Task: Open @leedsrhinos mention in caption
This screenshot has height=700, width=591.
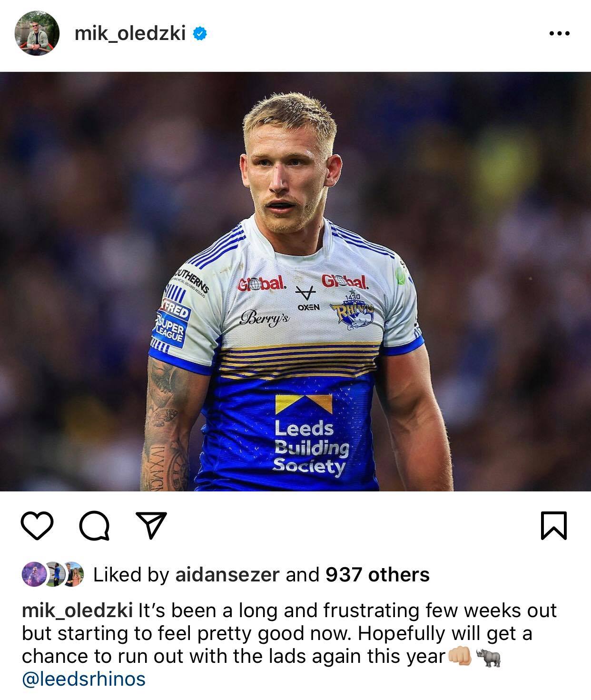Action: [84, 679]
